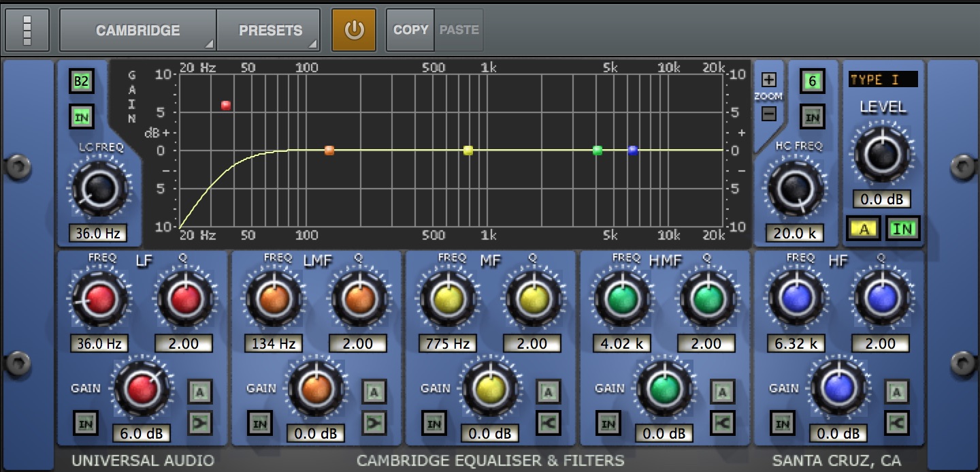Click the LF band A button
Screen dimensions: 980x472
click(x=199, y=392)
